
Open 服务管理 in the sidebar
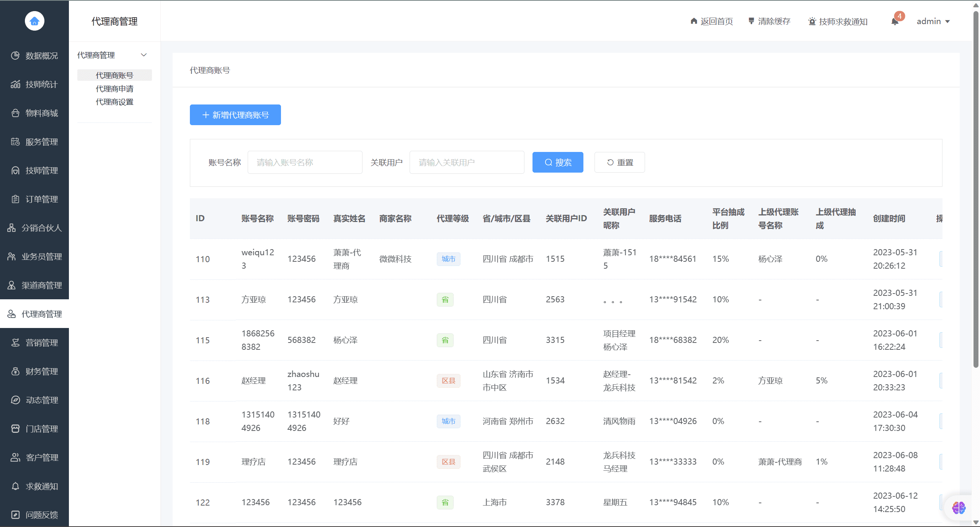[x=34, y=142]
